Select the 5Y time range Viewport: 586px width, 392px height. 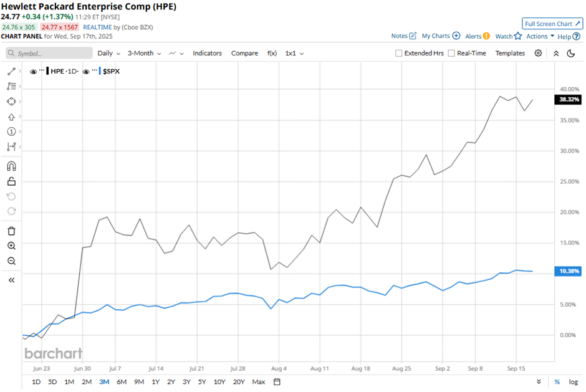pos(202,382)
